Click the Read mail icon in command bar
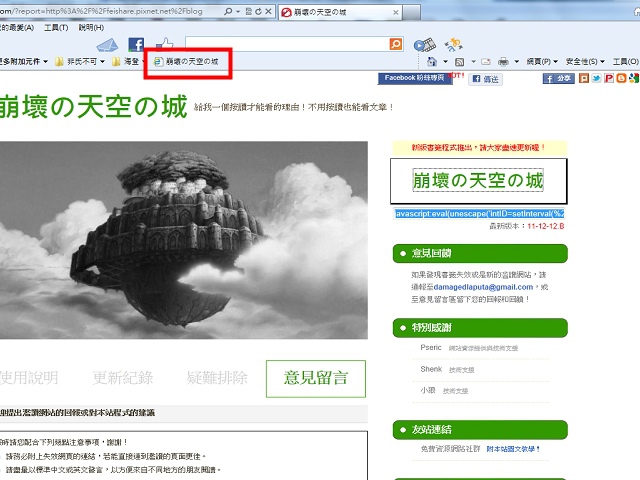This screenshot has width=640, height=480. point(486,62)
